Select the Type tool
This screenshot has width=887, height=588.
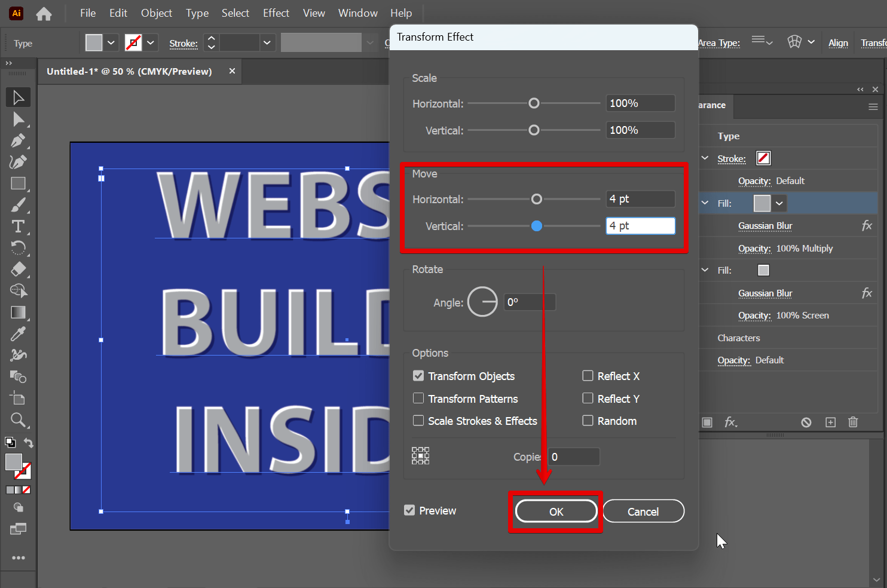click(x=18, y=226)
